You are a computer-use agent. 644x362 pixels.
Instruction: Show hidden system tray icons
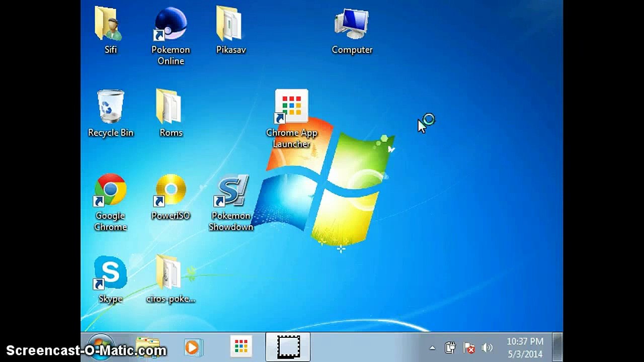pos(432,347)
